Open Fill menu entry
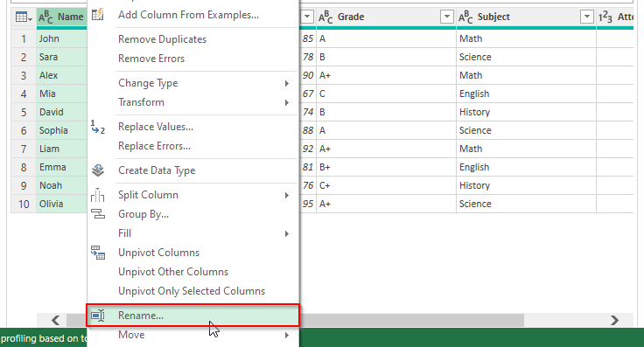 pos(193,233)
